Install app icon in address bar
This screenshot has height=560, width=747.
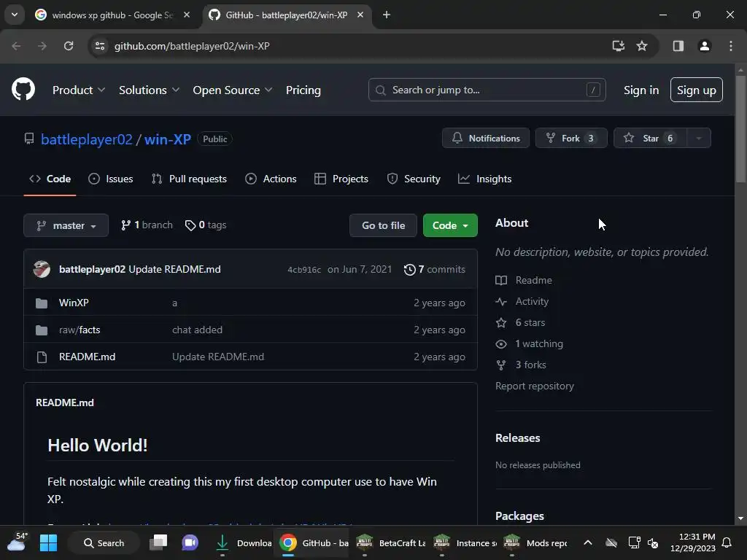pos(618,46)
